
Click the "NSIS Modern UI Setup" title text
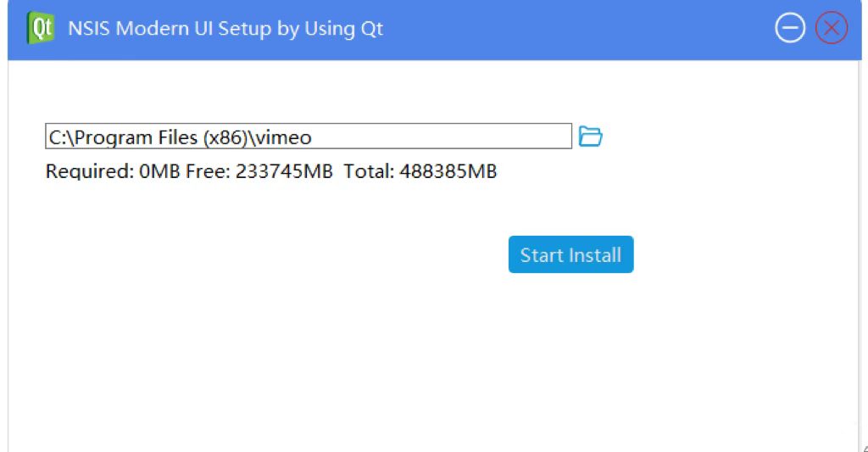click(170, 28)
